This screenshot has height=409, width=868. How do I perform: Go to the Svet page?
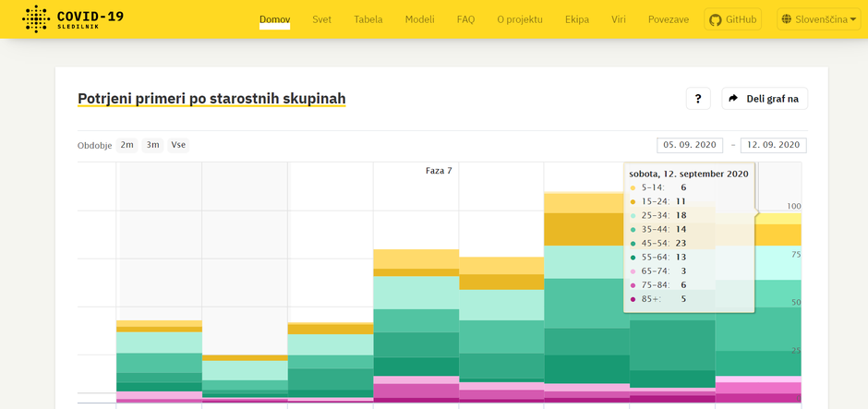tap(321, 19)
